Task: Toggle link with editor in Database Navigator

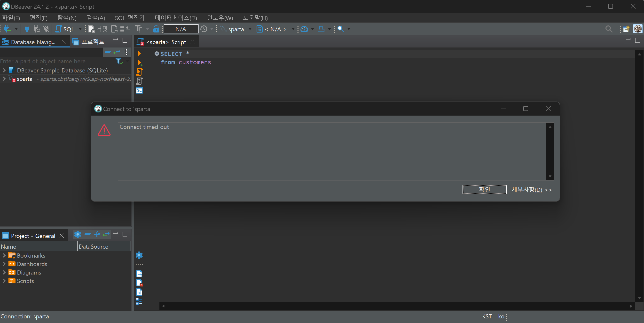Action: pos(117,52)
